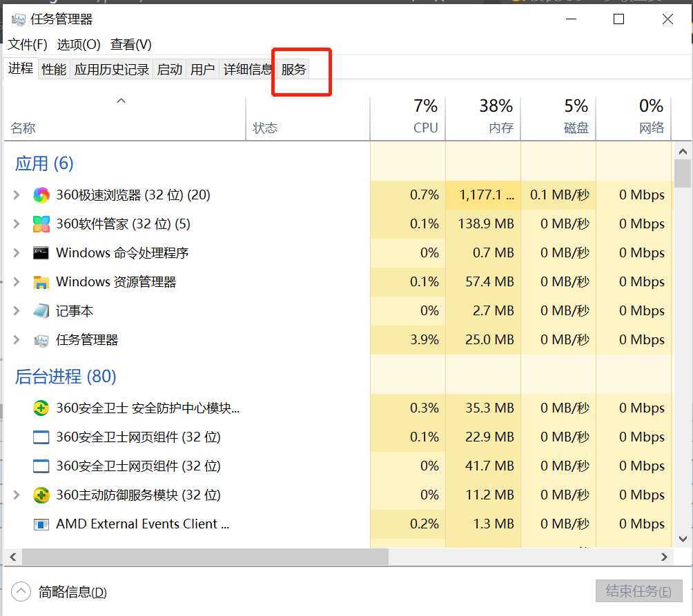The height and width of the screenshot is (616, 693).
Task: Click the 0.2% CPU value for AMD client
Action: [x=407, y=524]
